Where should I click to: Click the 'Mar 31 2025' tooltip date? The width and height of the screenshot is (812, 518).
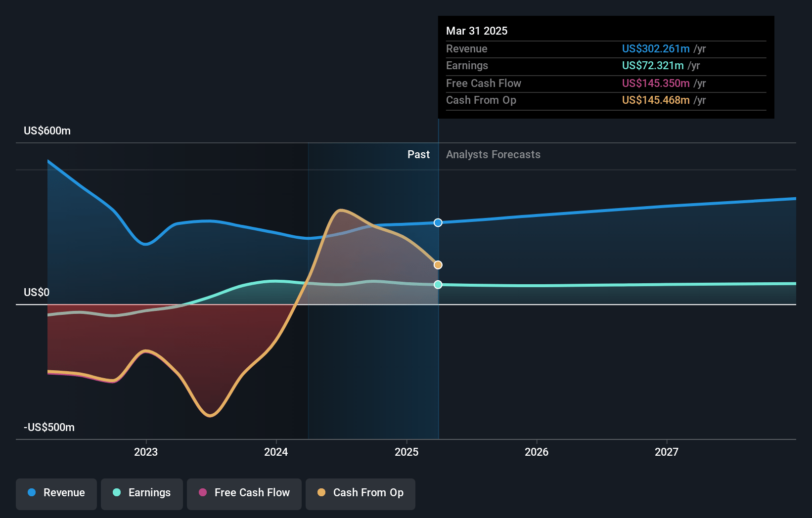(477, 31)
